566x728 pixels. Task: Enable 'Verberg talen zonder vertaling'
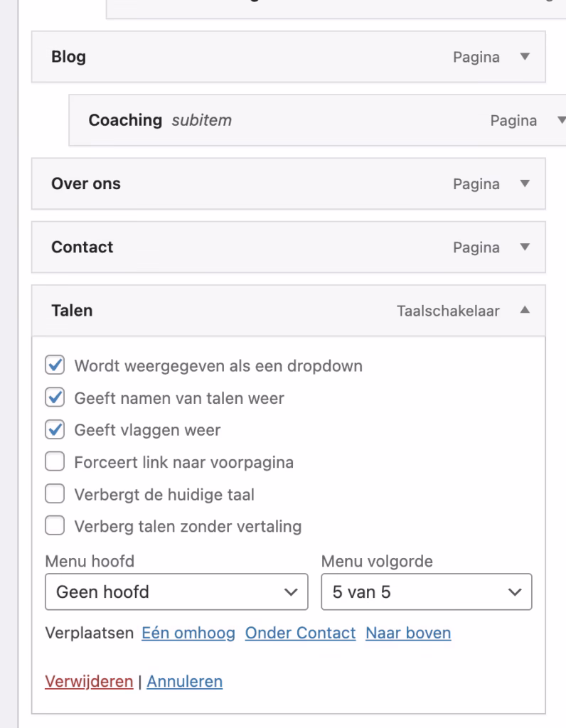pos(55,526)
